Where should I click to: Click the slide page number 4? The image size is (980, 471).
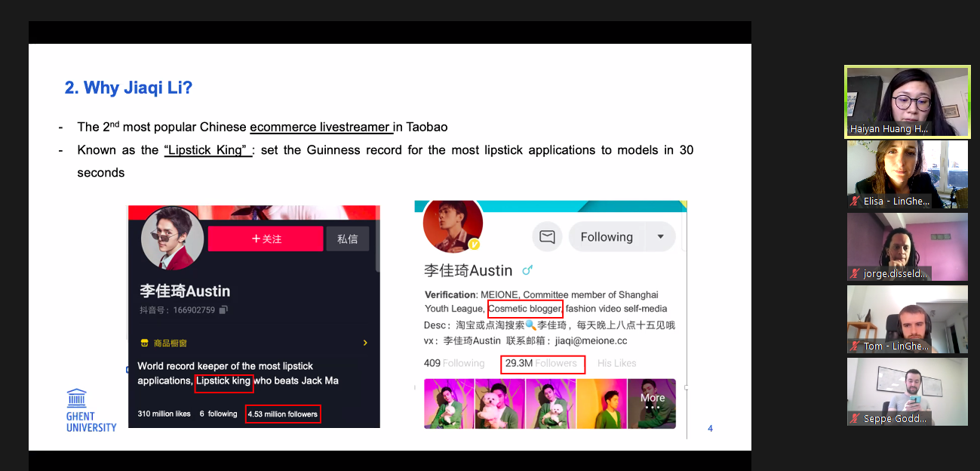710,429
